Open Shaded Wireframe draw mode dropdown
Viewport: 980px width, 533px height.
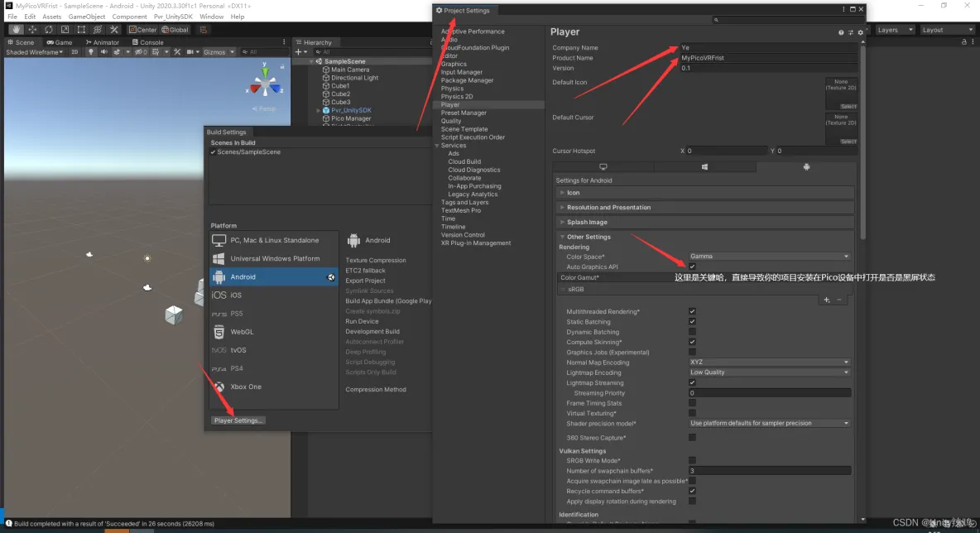pos(35,52)
